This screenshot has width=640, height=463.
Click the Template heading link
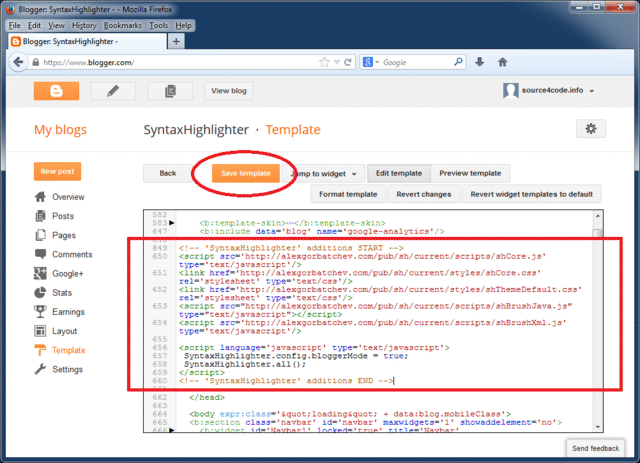[x=293, y=129]
